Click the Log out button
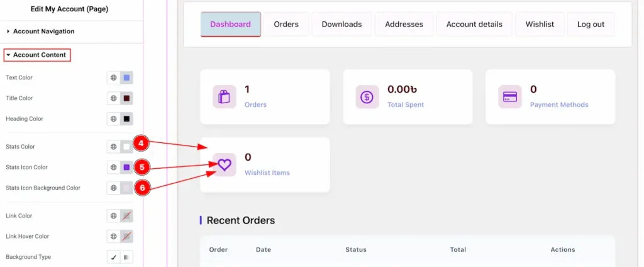The image size is (644, 267). click(591, 25)
